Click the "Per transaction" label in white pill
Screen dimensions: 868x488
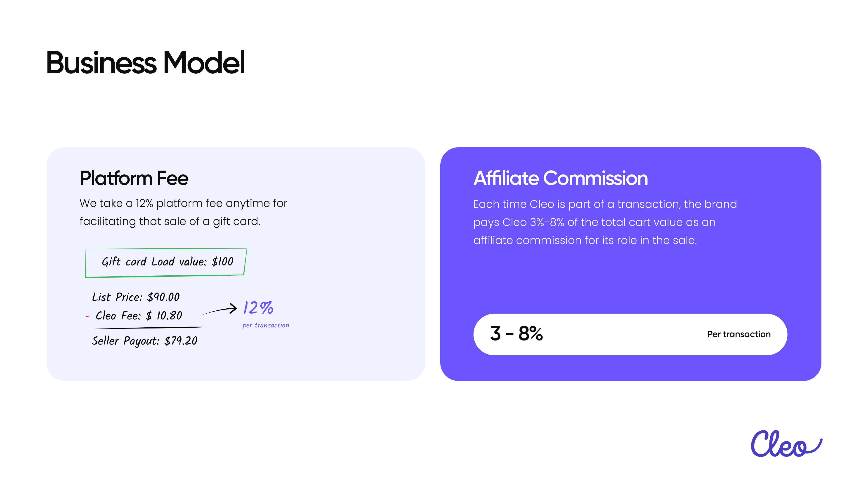pyautogui.click(x=739, y=334)
